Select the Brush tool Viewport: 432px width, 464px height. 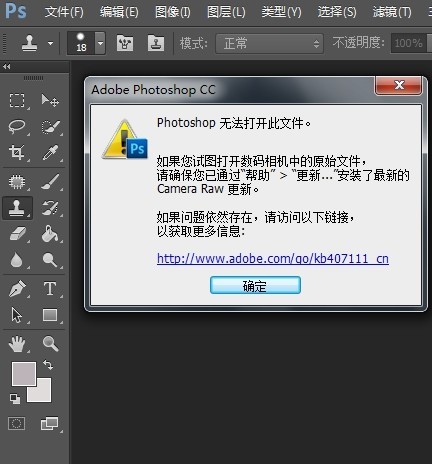51,182
